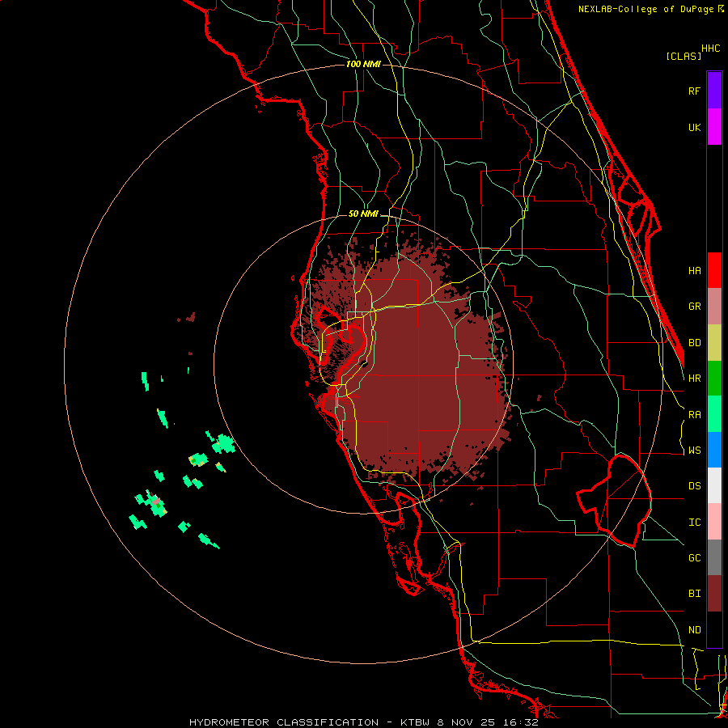Click the "RA" legend label
This screenshot has width=728, height=728.
[x=695, y=415]
